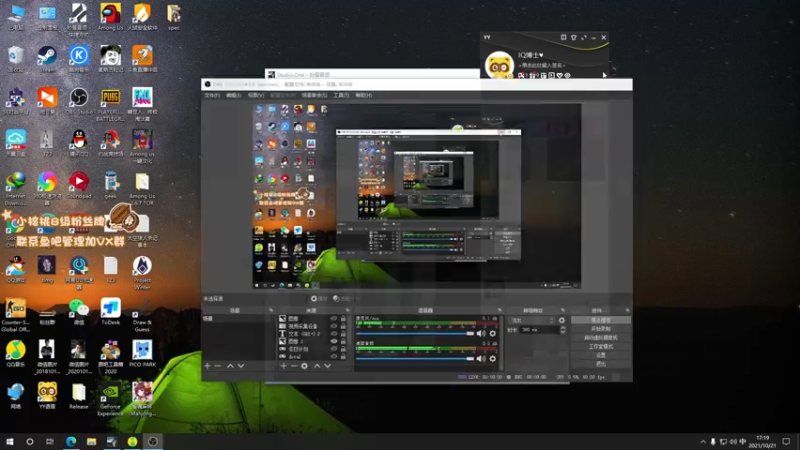The image size is (800, 450).
Task: Click the transition duration 300 ms field
Action: (538, 330)
